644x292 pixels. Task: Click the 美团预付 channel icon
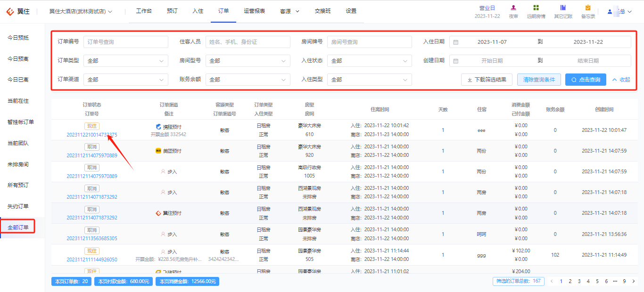[x=158, y=151]
